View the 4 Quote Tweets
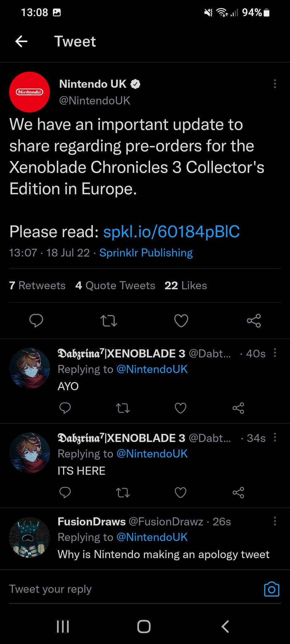 pos(115,286)
